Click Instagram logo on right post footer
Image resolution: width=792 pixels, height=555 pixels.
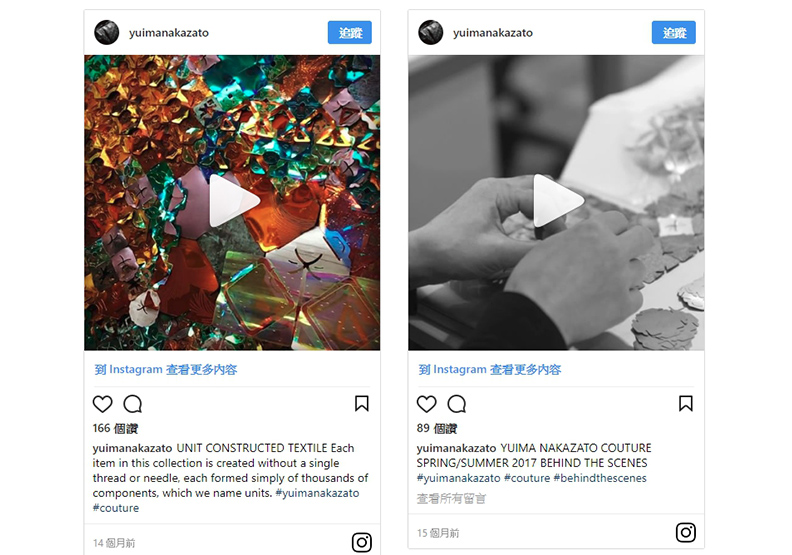pos(685,532)
